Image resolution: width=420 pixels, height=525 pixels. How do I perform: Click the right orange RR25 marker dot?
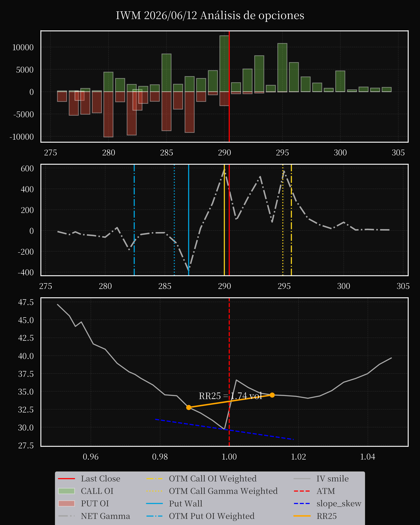(x=272, y=395)
